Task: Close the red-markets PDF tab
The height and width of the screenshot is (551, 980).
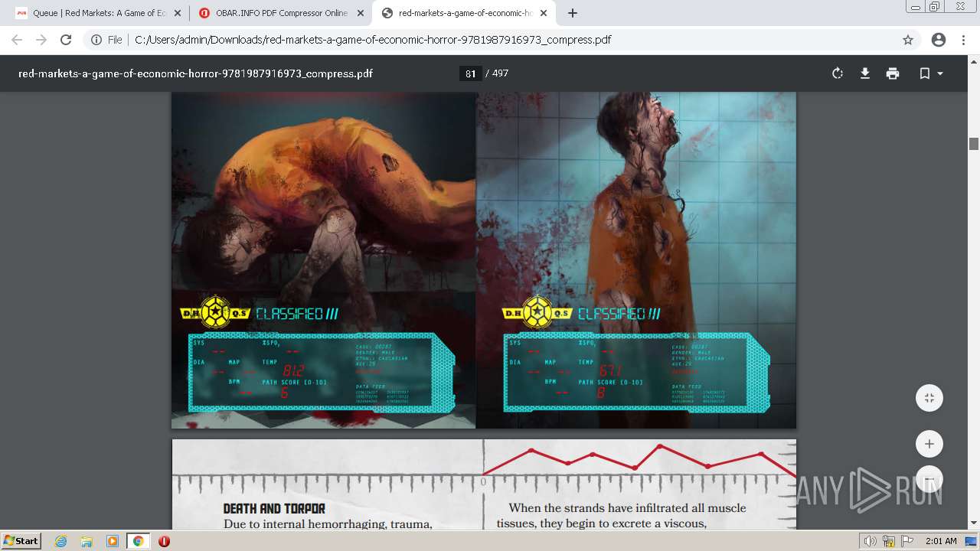Action: point(544,13)
